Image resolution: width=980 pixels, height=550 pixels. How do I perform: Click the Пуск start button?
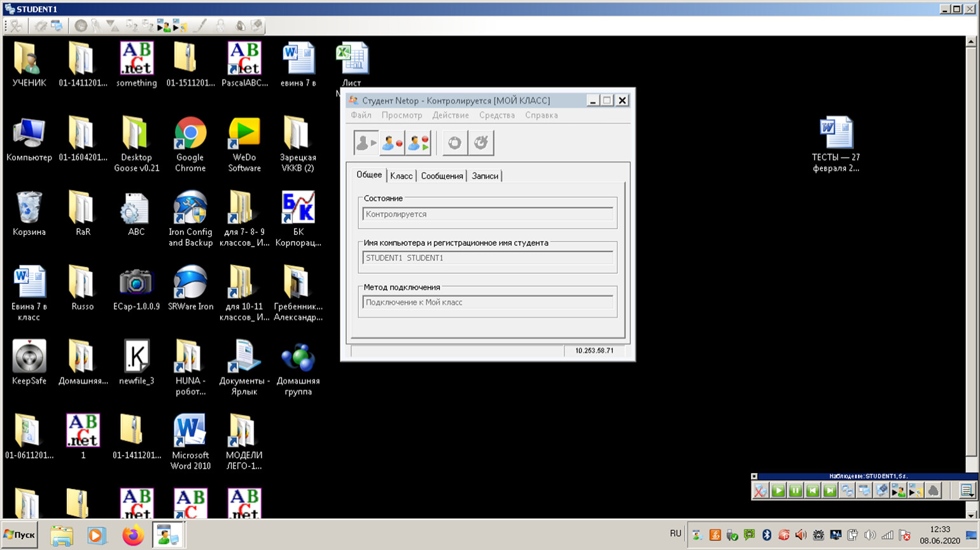(20, 535)
